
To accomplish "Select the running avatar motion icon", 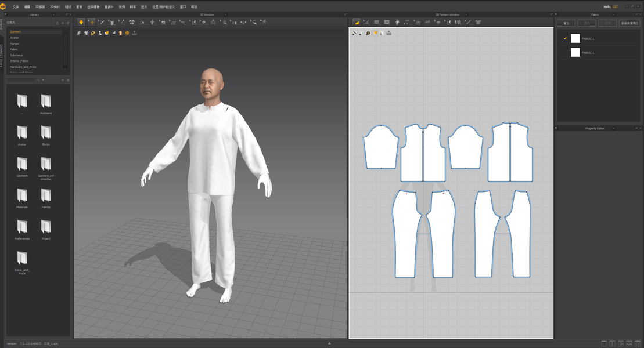I will (x=264, y=22).
